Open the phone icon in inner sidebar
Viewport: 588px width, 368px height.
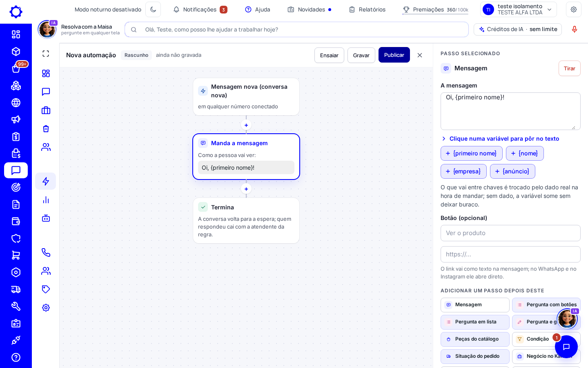tap(46, 253)
